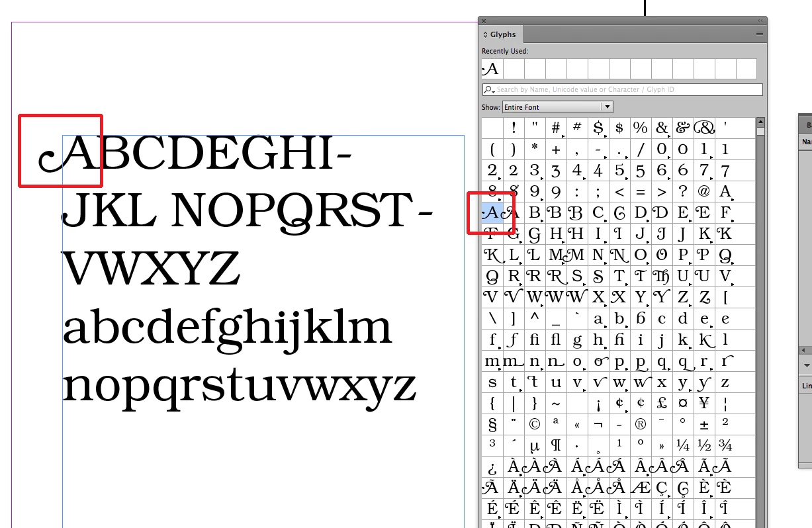
Task: Collapse the Glyphs panel with double-arrow icon
Action: click(760, 21)
